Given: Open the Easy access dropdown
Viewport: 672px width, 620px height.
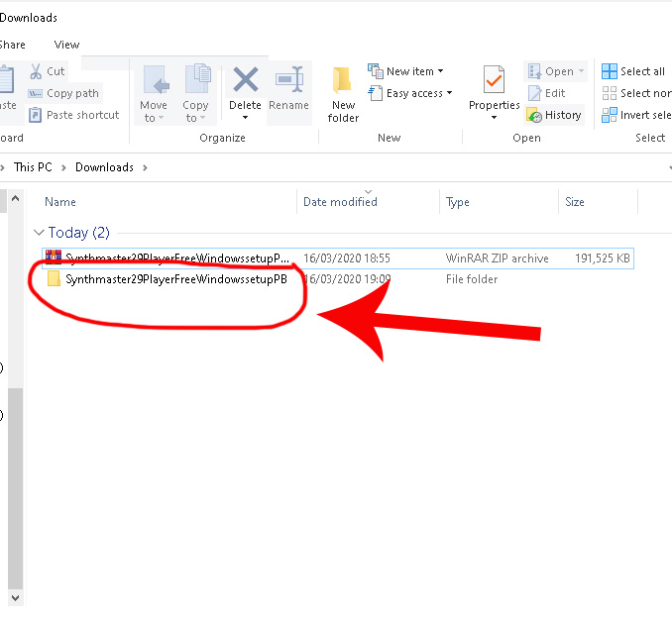Looking at the screenshot, I should coord(410,93).
